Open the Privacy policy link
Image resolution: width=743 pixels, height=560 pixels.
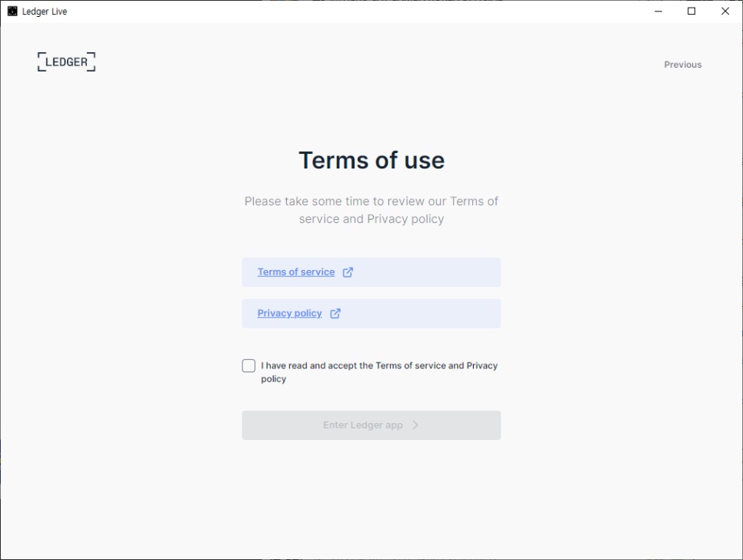click(289, 313)
